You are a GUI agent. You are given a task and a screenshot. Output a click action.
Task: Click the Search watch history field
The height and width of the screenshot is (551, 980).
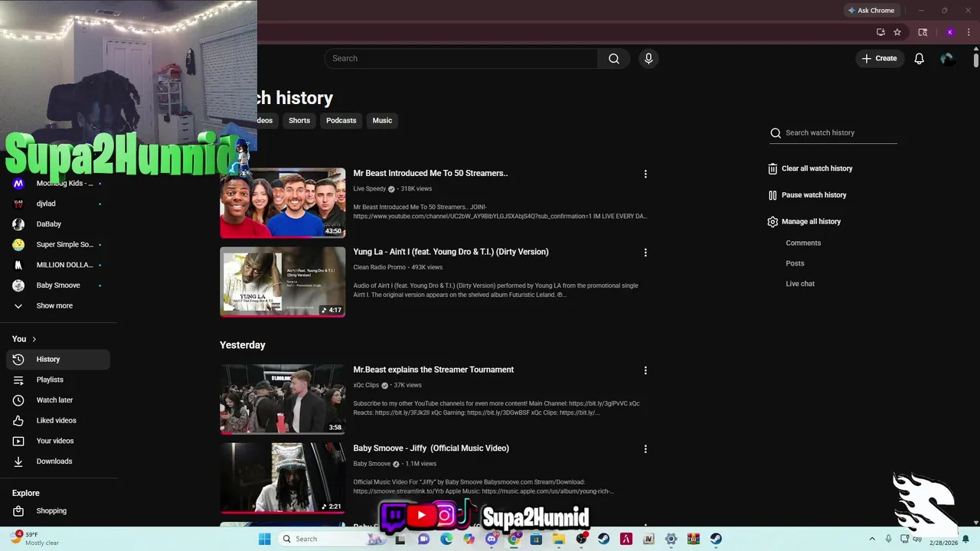pyautogui.click(x=841, y=132)
